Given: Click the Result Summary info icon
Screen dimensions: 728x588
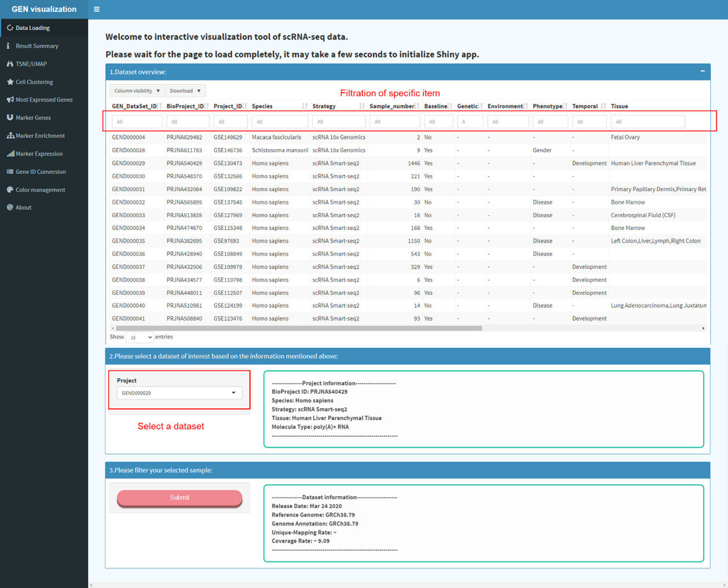Looking at the screenshot, I should coord(8,46).
